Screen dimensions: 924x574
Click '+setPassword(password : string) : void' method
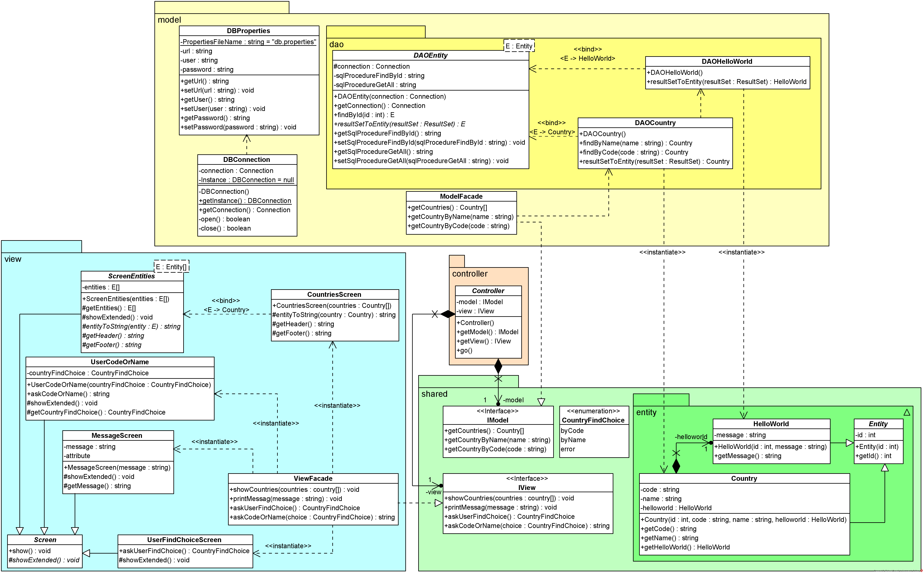tap(238, 127)
